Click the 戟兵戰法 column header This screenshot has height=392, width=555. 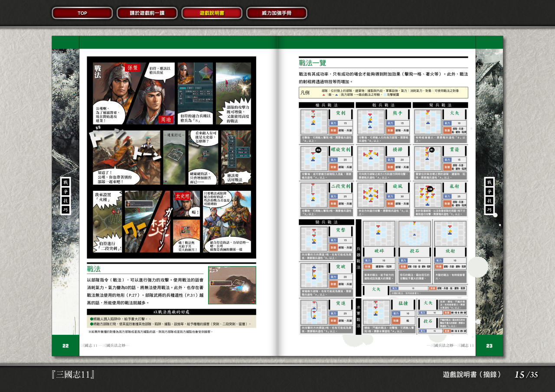[x=383, y=105]
